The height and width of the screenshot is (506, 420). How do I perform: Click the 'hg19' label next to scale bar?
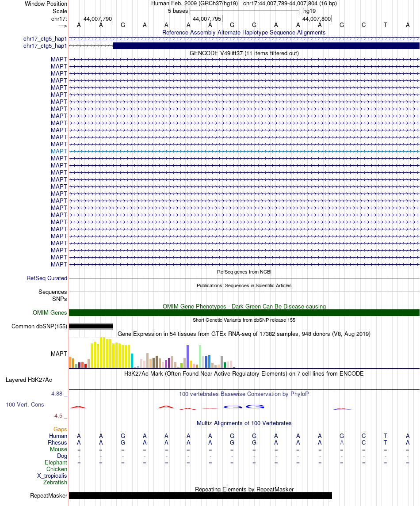click(309, 11)
